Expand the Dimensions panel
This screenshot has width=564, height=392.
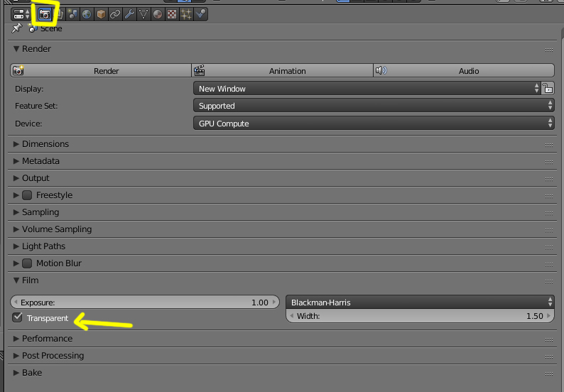tap(16, 144)
